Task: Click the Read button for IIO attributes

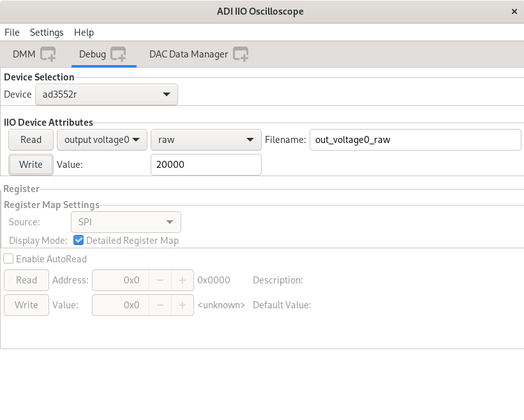Action: (x=31, y=140)
